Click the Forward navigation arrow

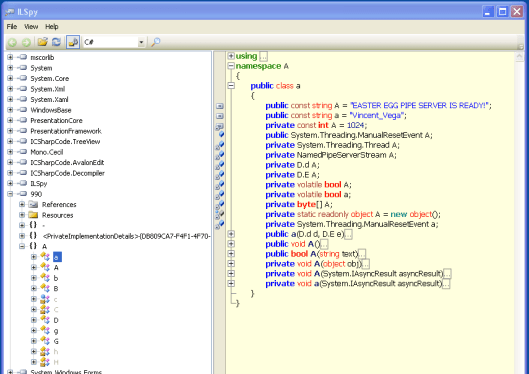(26, 42)
